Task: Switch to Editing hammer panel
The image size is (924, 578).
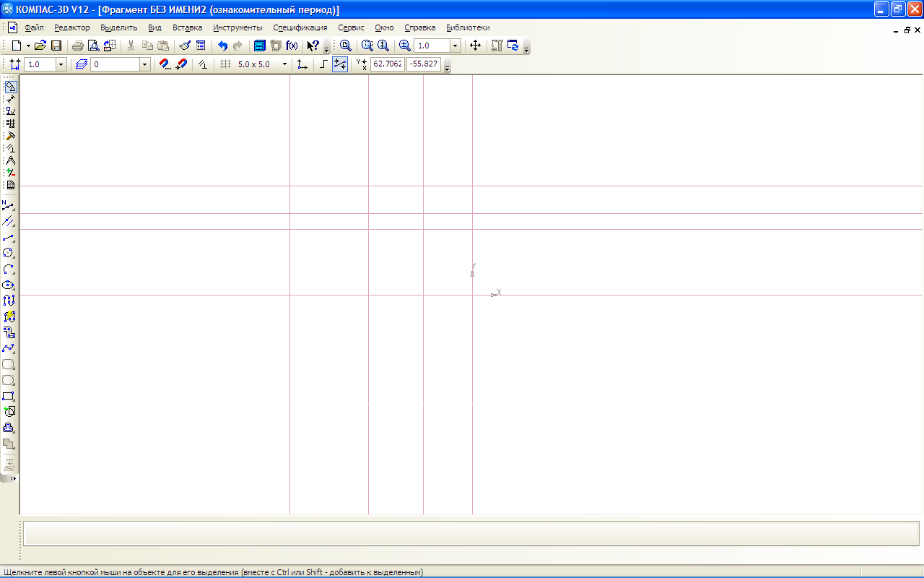Action: click(11, 136)
